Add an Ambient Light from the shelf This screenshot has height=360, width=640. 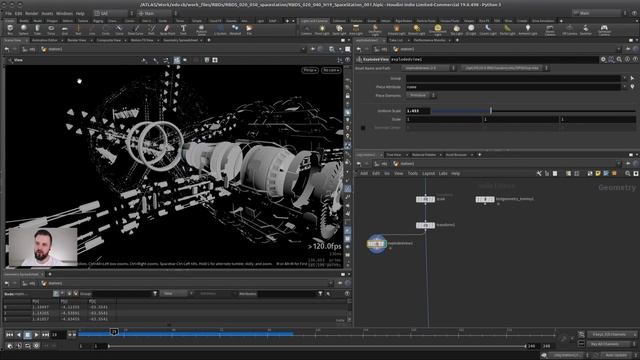point(527,29)
